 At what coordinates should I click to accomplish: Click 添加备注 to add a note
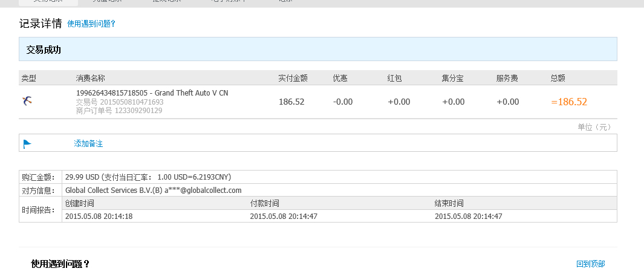click(x=88, y=143)
